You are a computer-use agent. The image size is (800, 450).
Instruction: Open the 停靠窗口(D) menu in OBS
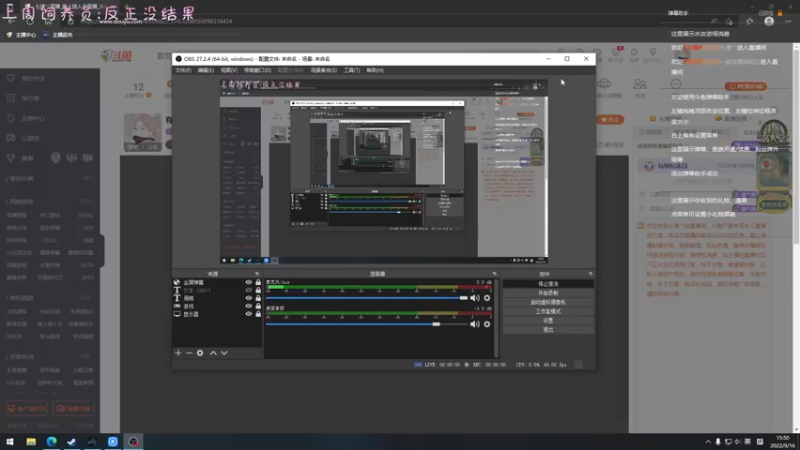pyautogui.click(x=258, y=70)
